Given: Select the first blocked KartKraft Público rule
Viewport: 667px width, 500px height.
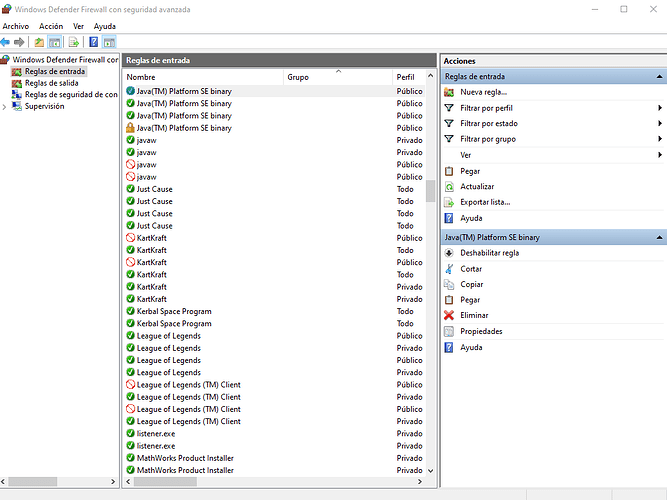Looking at the screenshot, I should 274,238.
